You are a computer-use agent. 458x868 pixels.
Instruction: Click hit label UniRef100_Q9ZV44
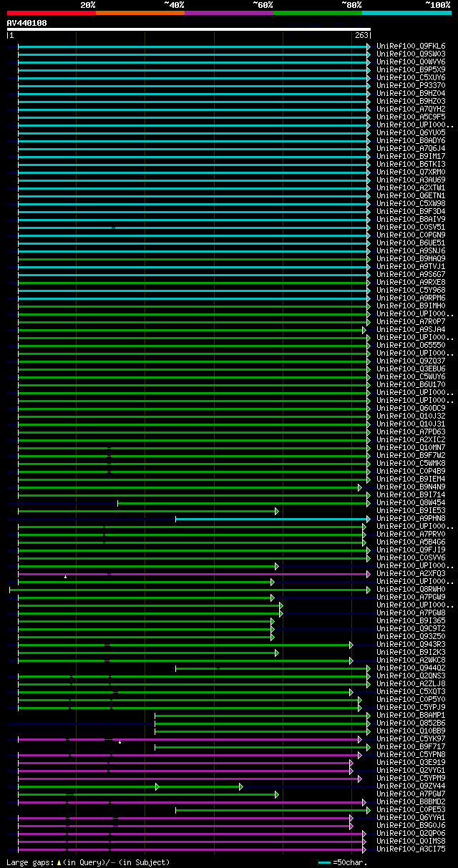pyautogui.click(x=411, y=786)
